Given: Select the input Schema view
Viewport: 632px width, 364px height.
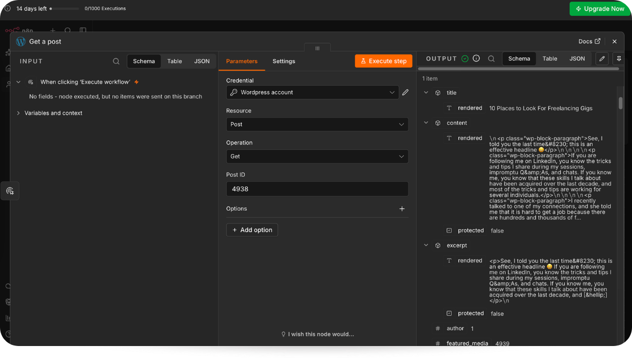Looking at the screenshot, I should coord(144,61).
